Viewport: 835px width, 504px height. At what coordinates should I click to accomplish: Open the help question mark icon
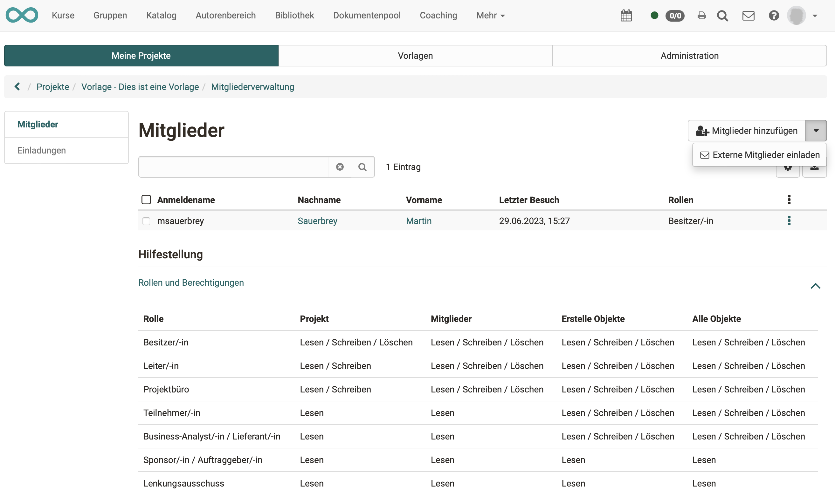coord(774,16)
